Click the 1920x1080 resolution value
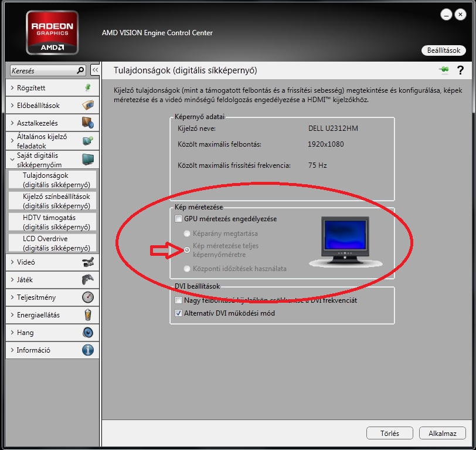 [x=326, y=144]
